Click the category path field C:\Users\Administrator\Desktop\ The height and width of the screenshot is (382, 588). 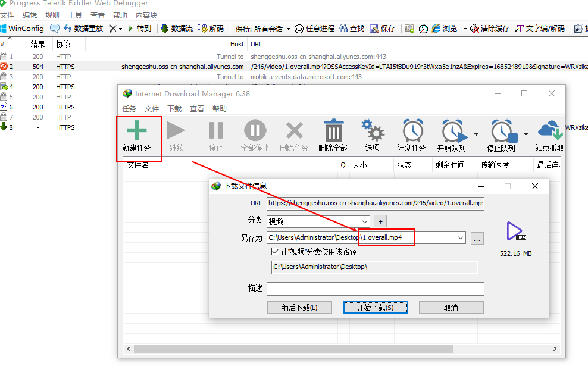pyautogui.click(x=374, y=267)
